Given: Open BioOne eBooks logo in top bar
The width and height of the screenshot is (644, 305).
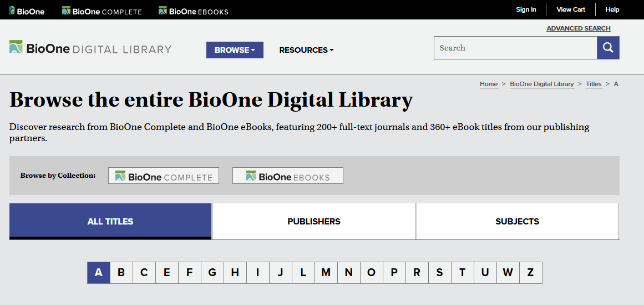Looking at the screenshot, I should click(193, 11).
